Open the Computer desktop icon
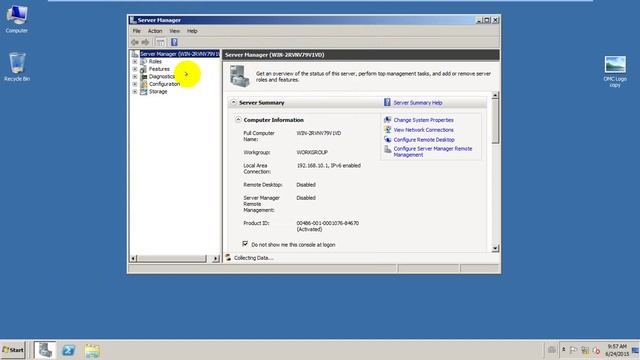The image size is (640, 360). point(17,19)
